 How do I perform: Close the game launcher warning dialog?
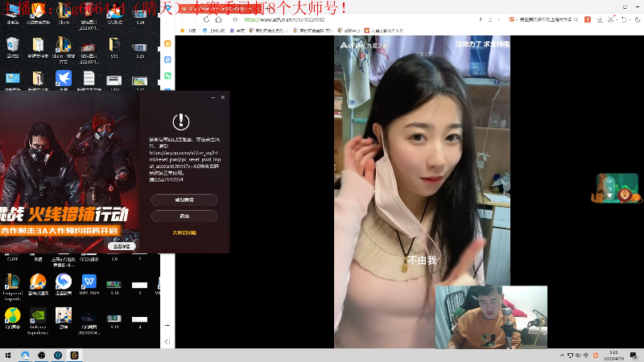(223, 97)
